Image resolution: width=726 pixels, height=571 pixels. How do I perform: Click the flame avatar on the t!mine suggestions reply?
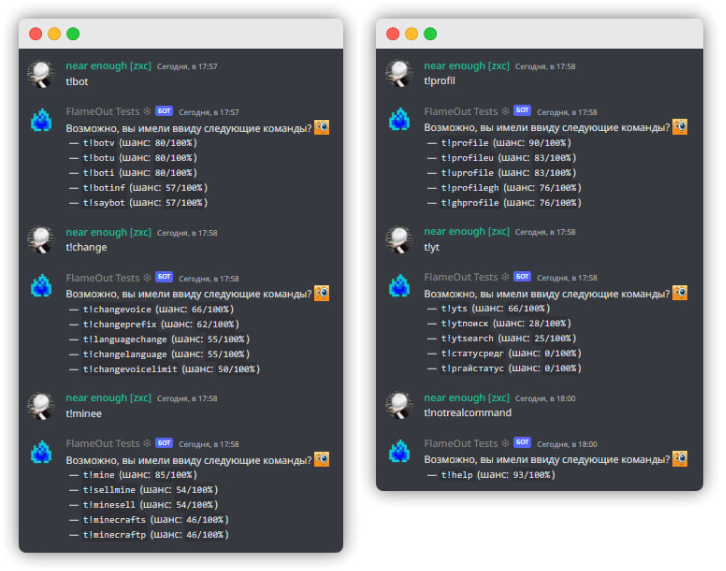pos(41,452)
